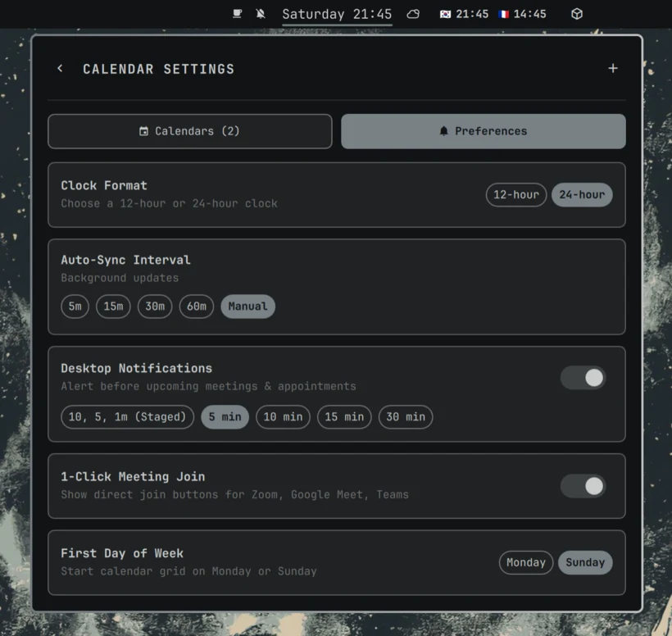672x636 pixels.
Task: Add a calendar with the plus icon
Action: [x=613, y=68]
